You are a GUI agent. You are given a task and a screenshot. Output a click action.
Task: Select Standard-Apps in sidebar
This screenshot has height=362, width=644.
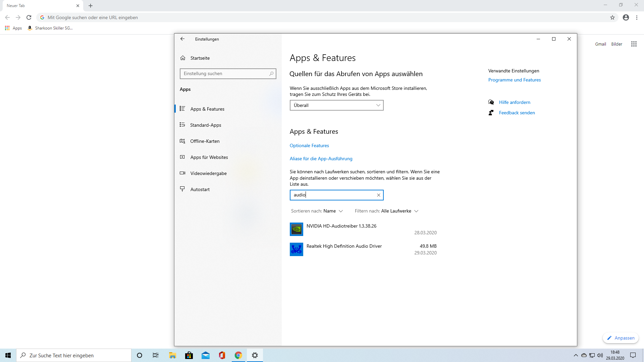pos(206,125)
